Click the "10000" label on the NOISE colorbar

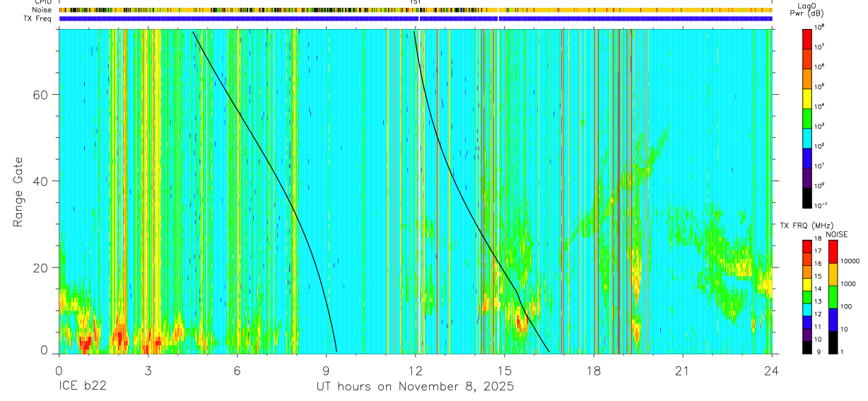coord(850,262)
